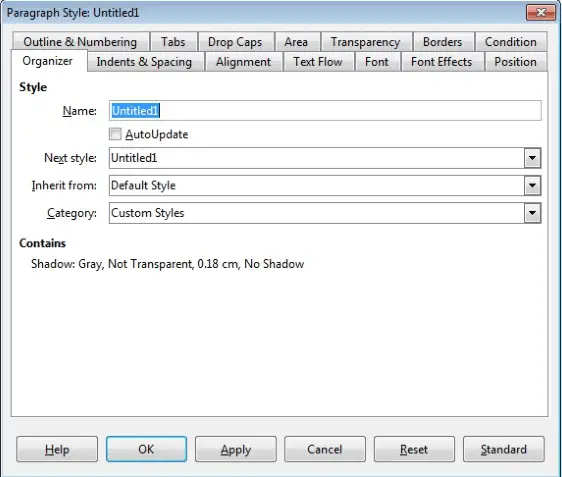Click the Apply button
Screen dimensions: 562x477
tap(236, 449)
